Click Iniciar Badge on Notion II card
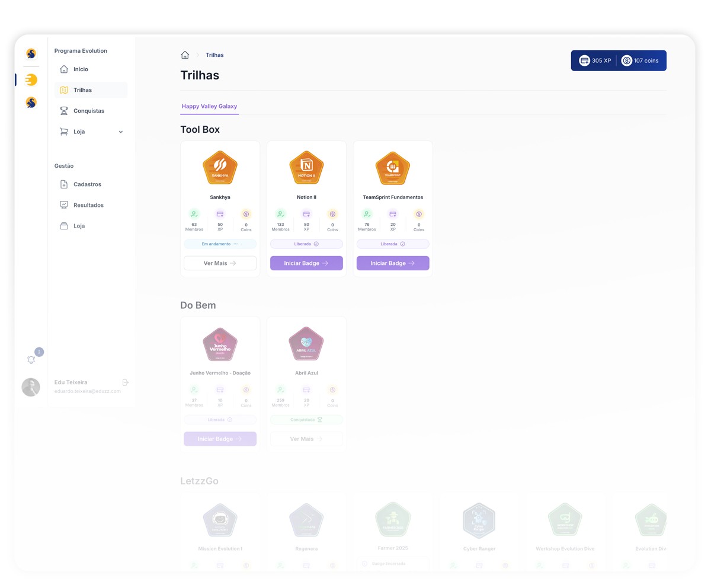This screenshot has height=588, width=711. (x=306, y=263)
